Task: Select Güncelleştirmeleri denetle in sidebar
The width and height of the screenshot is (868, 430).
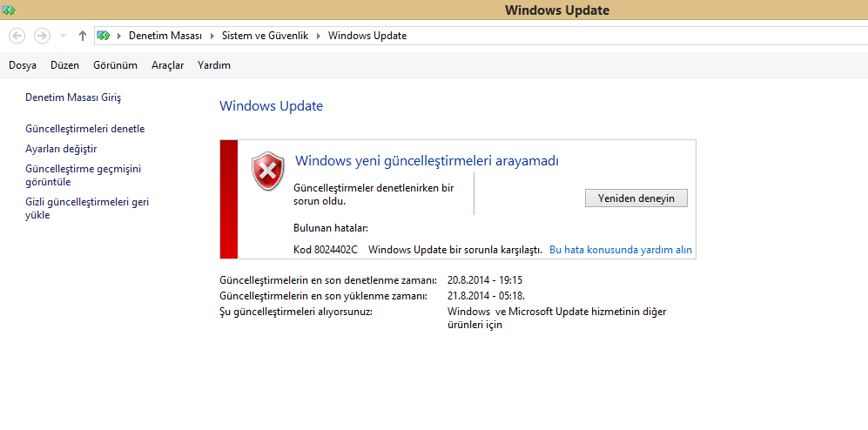Action: point(85,129)
